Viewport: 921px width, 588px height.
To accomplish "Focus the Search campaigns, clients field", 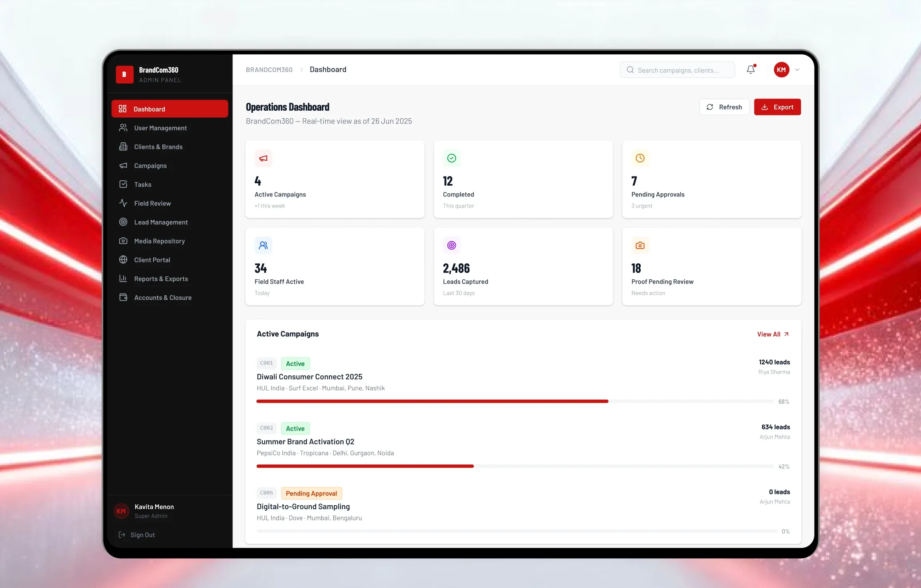I will (677, 70).
